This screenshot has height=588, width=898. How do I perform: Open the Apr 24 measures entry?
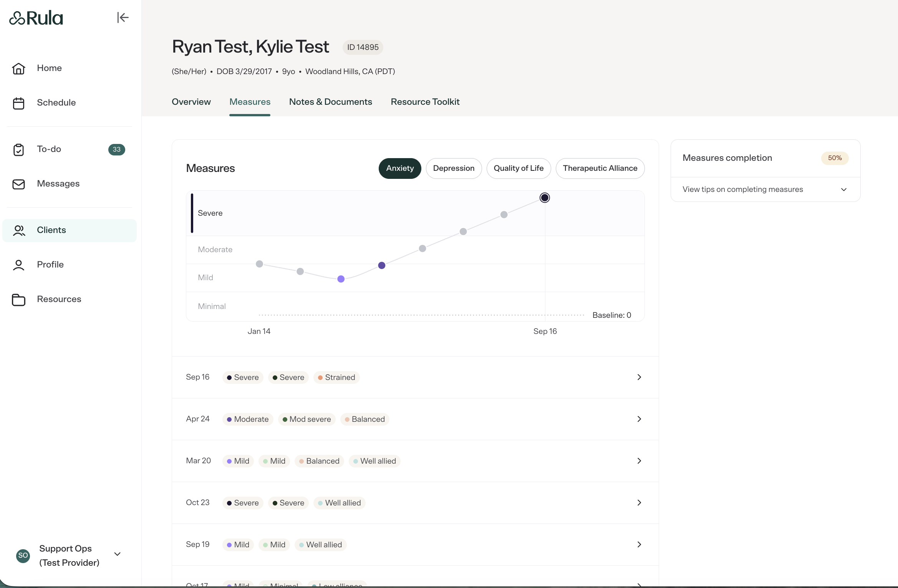coord(415,419)
